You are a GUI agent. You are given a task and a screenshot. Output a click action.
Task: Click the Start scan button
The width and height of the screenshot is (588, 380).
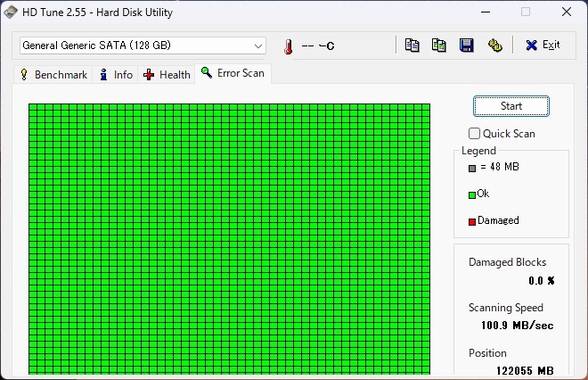pos(511,106)
